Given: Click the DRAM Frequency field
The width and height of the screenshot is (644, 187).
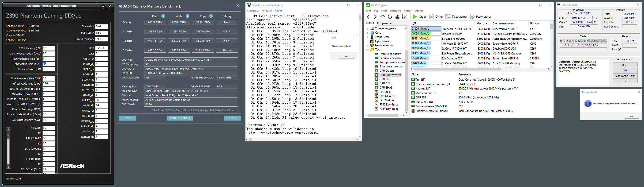Looking at the screenshot, I should pyautogui.click(x=102, y=39).
